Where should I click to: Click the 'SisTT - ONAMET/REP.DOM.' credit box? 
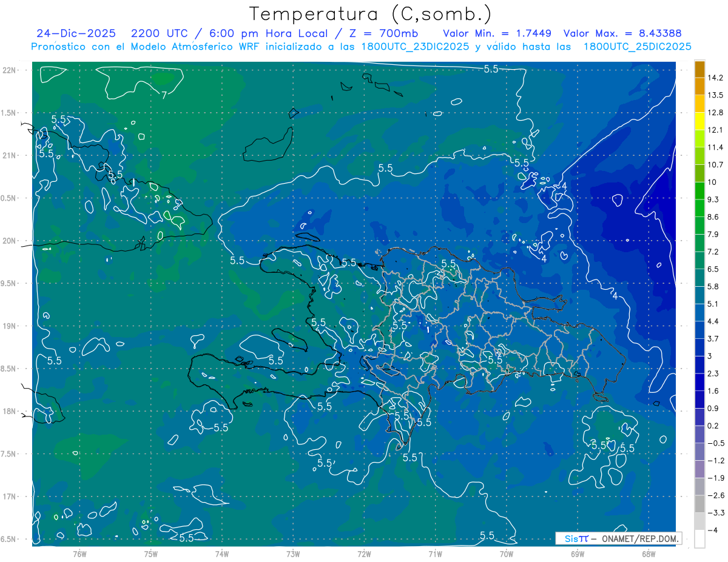[618, 538]
